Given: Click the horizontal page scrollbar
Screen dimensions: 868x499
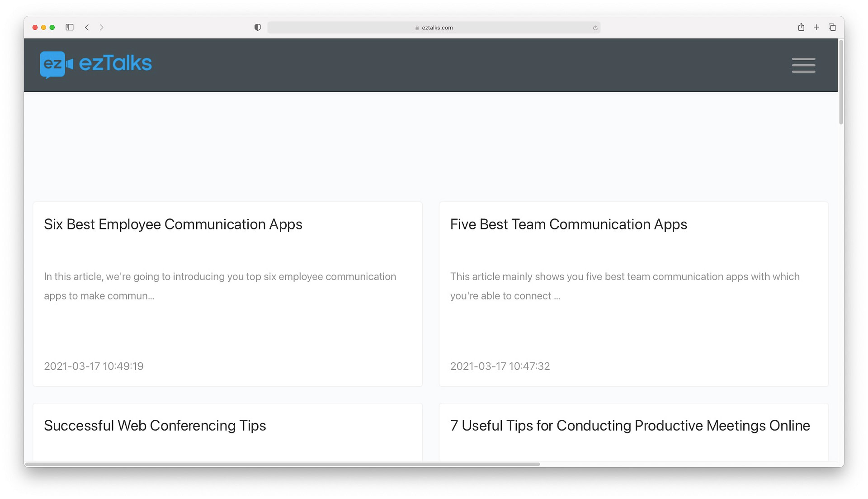Looking at the screenshot, I should coord(283,464).
